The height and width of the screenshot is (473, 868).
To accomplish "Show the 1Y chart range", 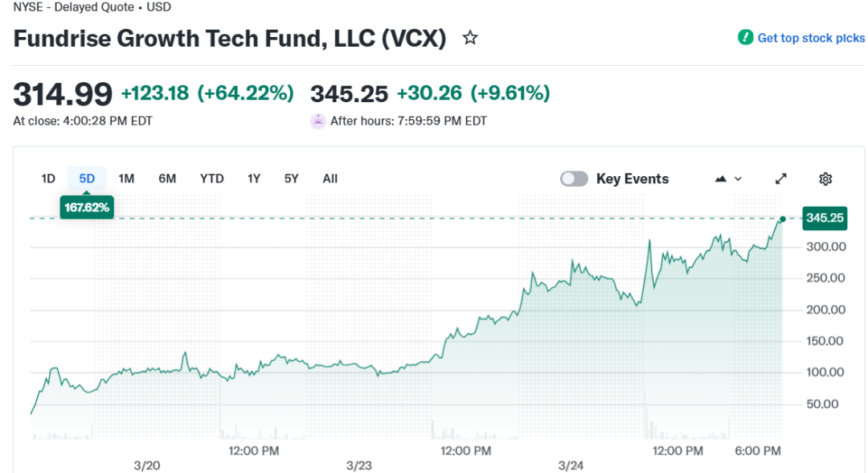I will pyautogui.click(x=254, y=179).
